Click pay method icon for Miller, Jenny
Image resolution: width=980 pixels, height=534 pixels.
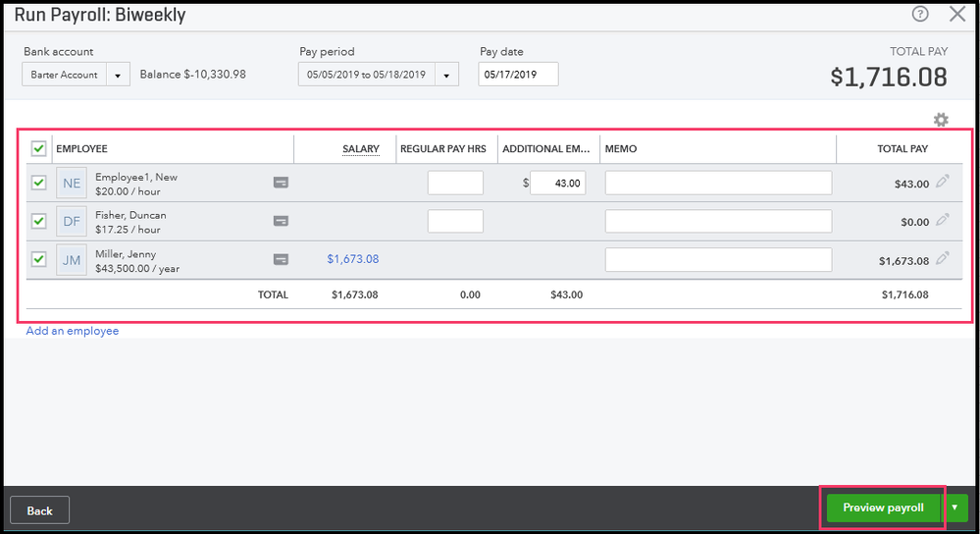[282, 259]
